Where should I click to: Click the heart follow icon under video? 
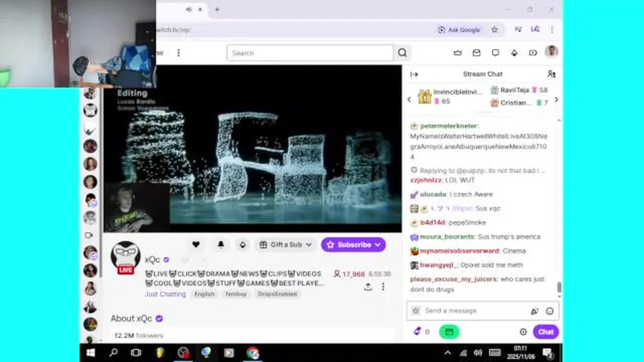[196, 244]
